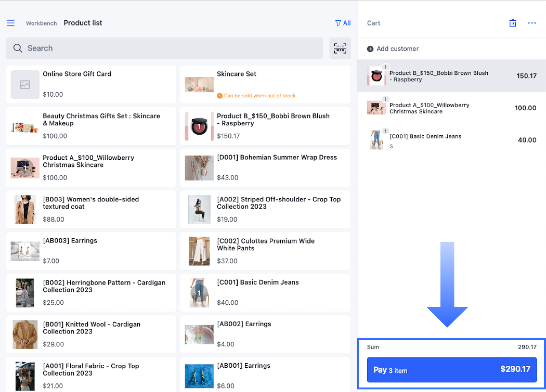The height and width of the screenshot is (392, 546).
Task: Click the [AB002] Earrings image
Action: click(199, 334)
